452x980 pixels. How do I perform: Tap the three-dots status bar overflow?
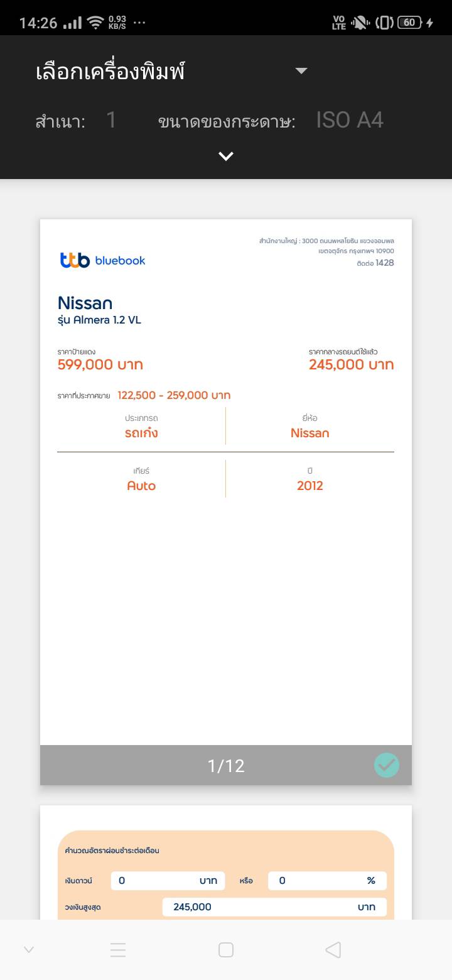click(x=139, y=23)
